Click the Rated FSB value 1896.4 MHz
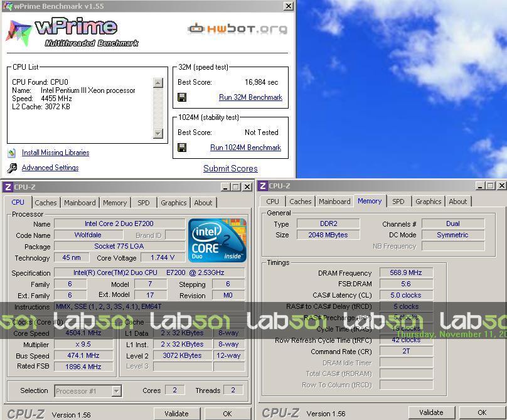The height and width of the screenshot is (420, 507). (83, 367)
